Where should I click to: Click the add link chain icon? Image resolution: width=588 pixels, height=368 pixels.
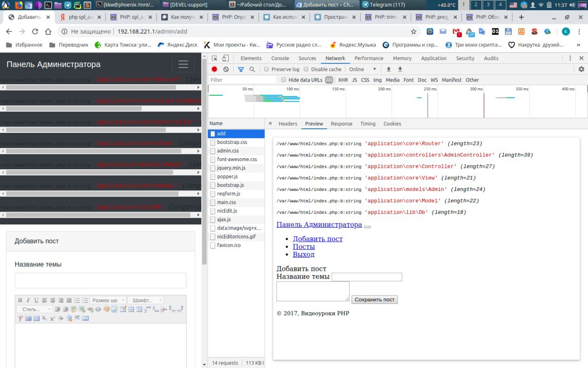90,310
